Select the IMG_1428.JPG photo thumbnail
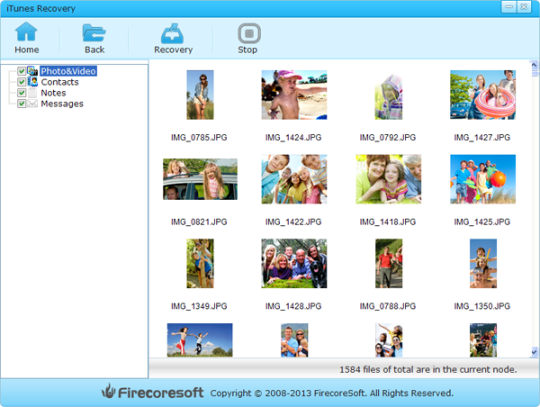This screenshot has width=540, height=407. pos(294,263)
